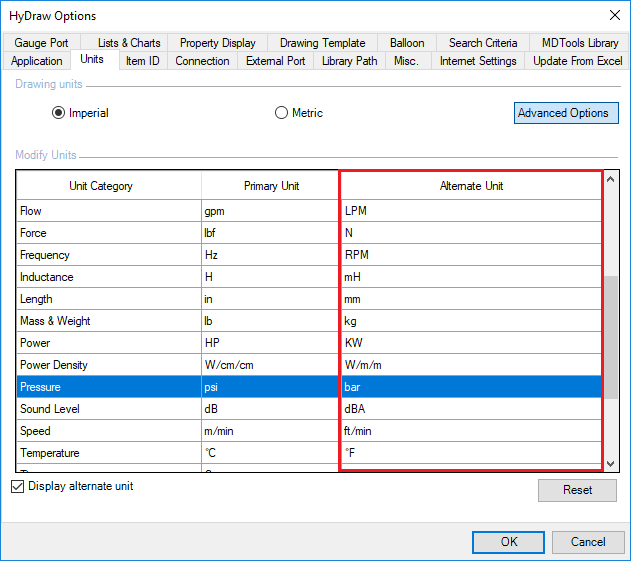Click the LPM alternate unit cell

click(471, 211)
